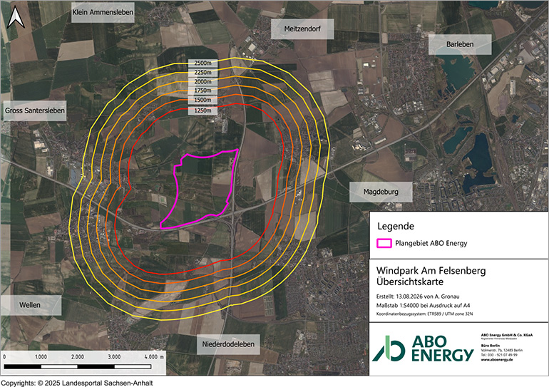The height and width of the screenshot is (392, 549).
Task: Click the Niederdodeleben place label
Action: (228, 344)
